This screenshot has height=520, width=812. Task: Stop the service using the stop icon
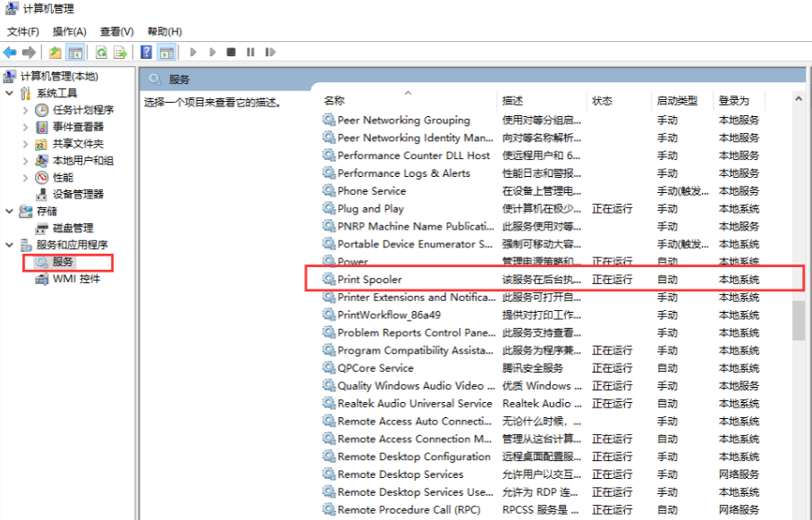[232, 52]
